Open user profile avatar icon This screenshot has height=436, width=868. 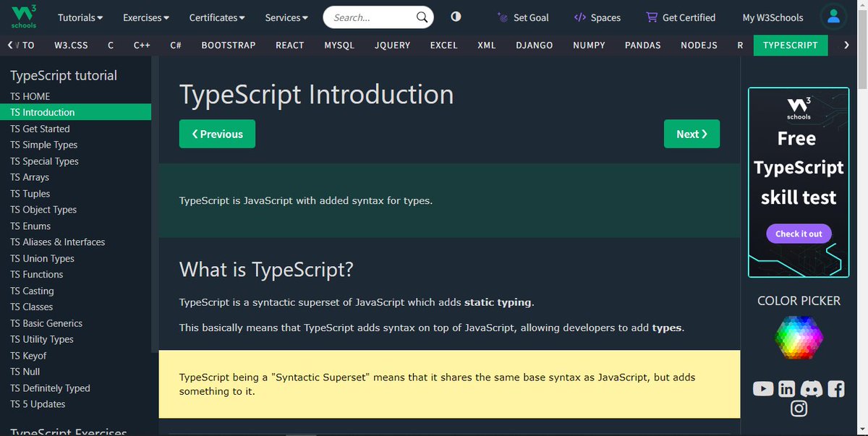click(834, 17)
